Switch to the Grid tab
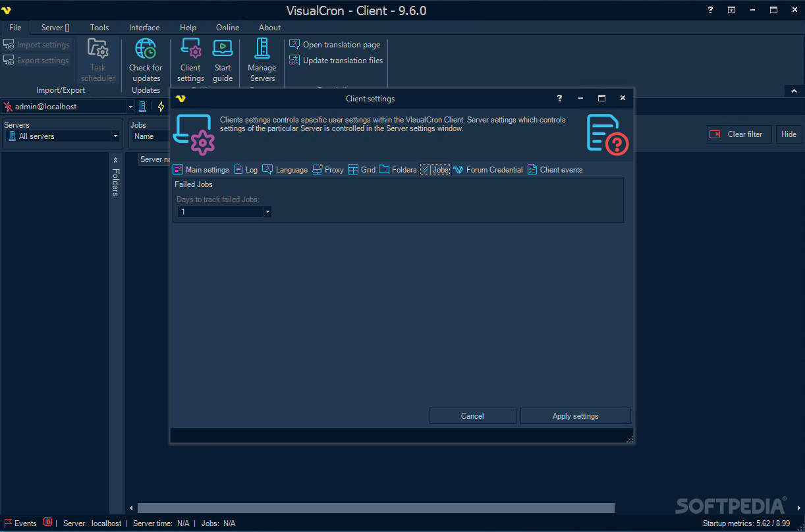The image size is (805, 532). (x=362, y=170)
